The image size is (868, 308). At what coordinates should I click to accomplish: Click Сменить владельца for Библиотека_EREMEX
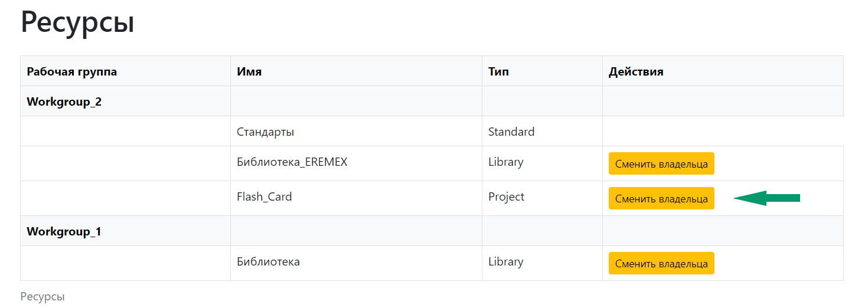click(x=661, y=164)
